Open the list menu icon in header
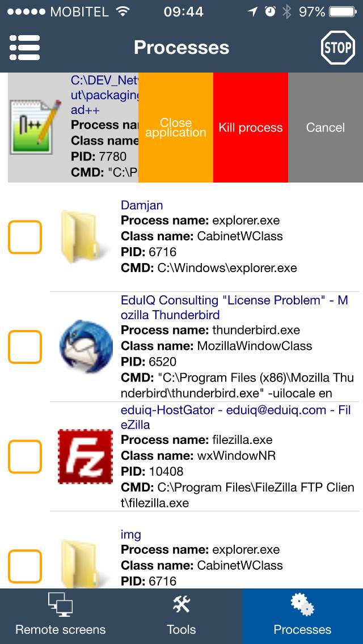This screenshot has width=363, height=644. pos(25,48)
